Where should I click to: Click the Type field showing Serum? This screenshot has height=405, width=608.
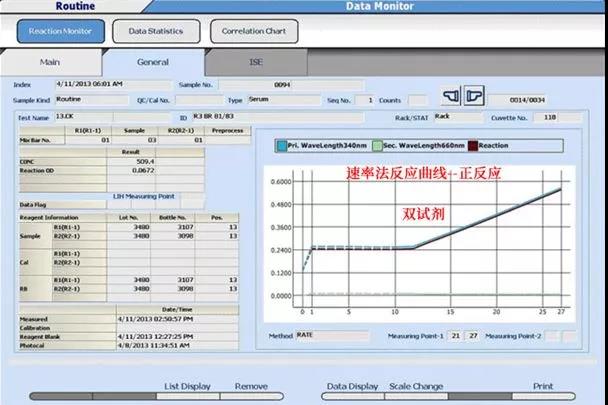click(x=284, y=100)
